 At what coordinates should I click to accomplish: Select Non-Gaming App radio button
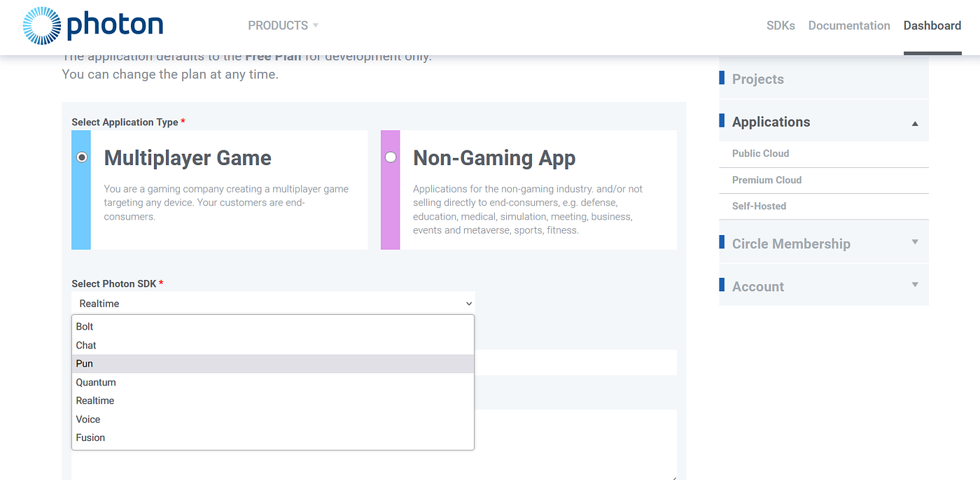tap(391, 157)
